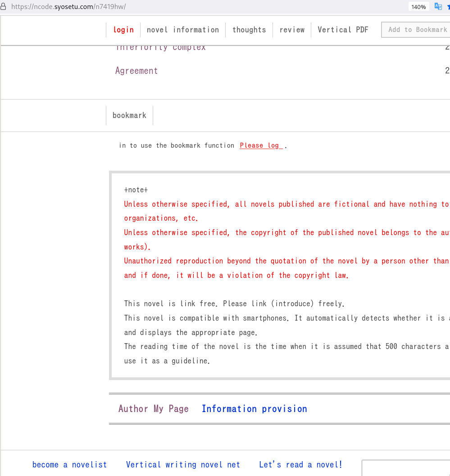450x476 pixels.
Task: Open the Information provision link
Action: coord(254,409)
